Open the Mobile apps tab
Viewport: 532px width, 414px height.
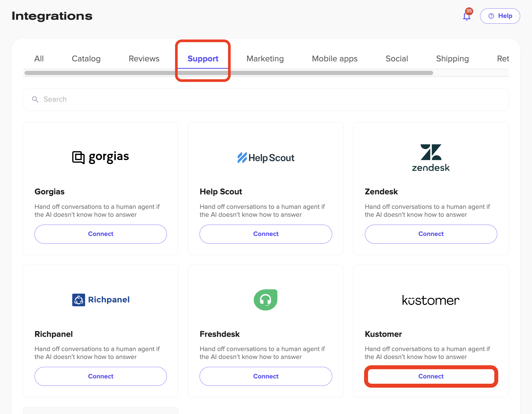335,58
